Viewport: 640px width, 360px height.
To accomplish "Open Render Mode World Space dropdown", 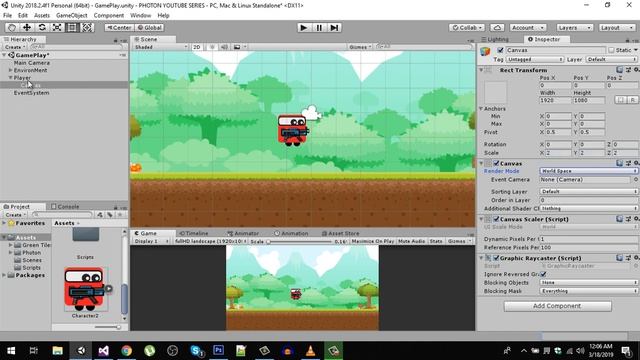I will 589,171.
